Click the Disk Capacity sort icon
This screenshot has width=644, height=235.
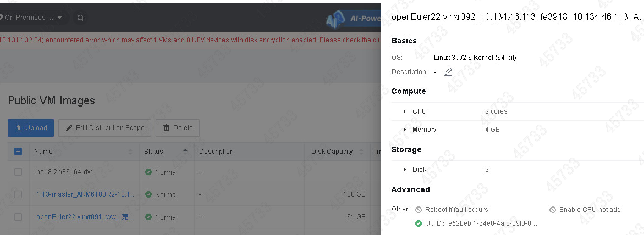[361, 152]
